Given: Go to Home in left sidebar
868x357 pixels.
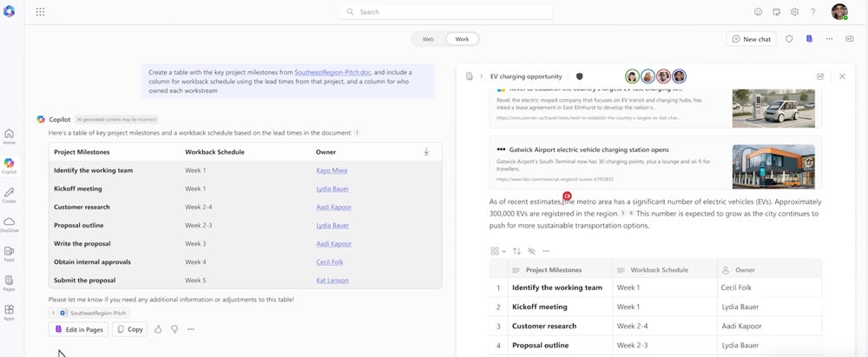Looking at the screenshot, I should (x=9, y=136).
